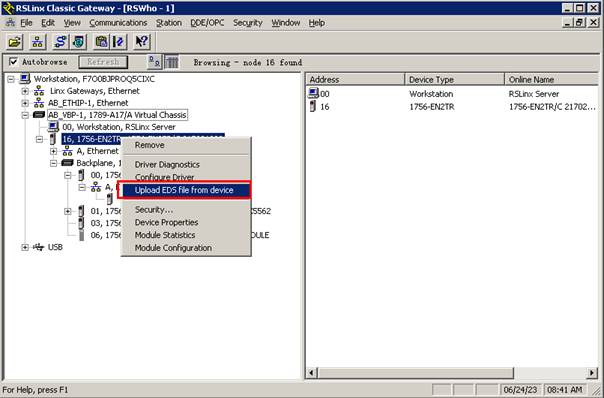Select Device Properties in context menu
The image size is (604, 398).
166,222
